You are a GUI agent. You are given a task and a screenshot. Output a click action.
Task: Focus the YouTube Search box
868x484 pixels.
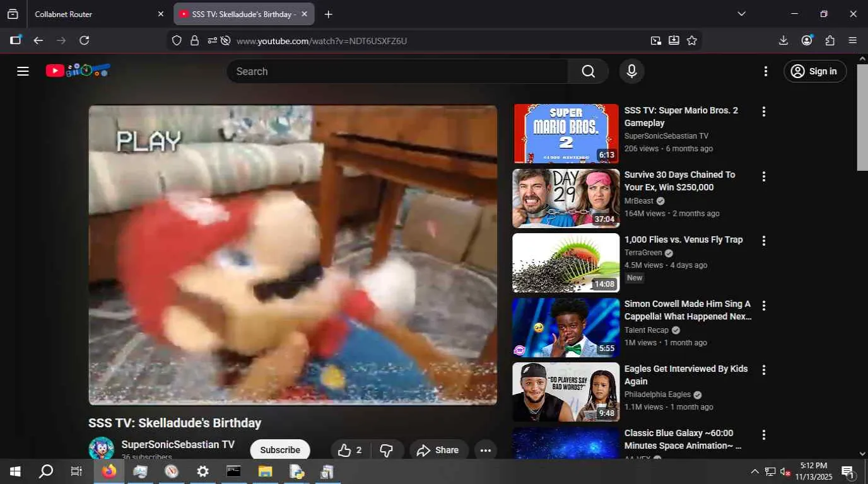[x=397, y=71]
